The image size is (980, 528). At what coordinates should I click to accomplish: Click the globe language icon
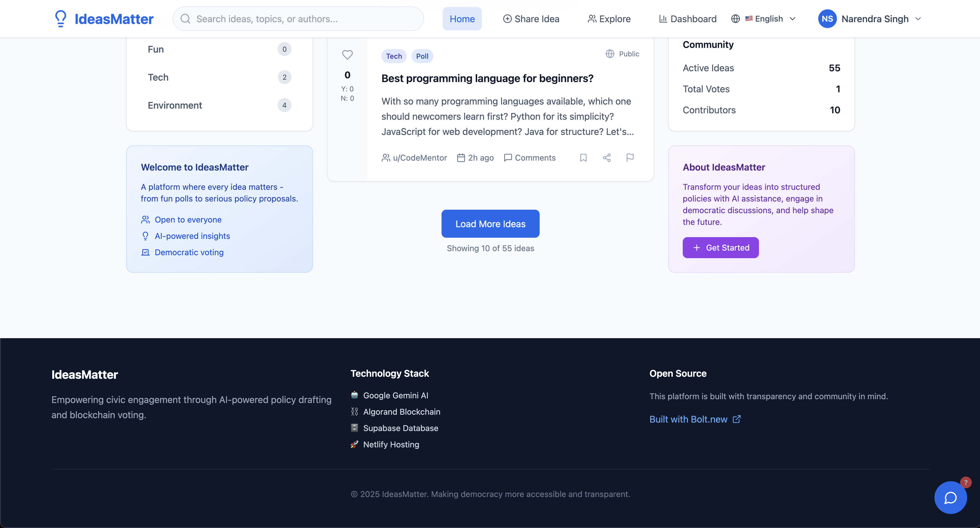[x=735, y=19]
